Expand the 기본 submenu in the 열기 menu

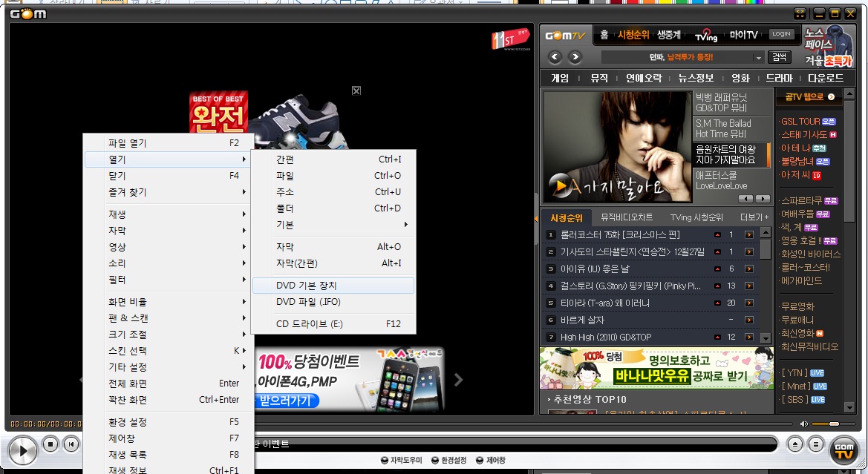pyautogui.click(x=333, y=225)
